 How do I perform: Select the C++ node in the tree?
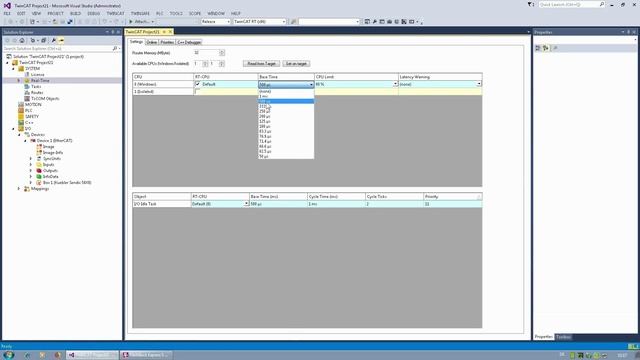(x=29, y=122)
